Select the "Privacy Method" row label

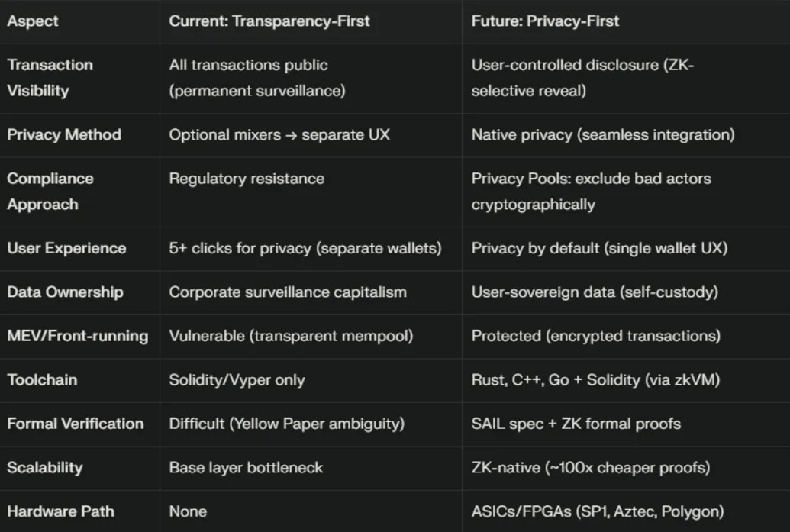(64, 135)
